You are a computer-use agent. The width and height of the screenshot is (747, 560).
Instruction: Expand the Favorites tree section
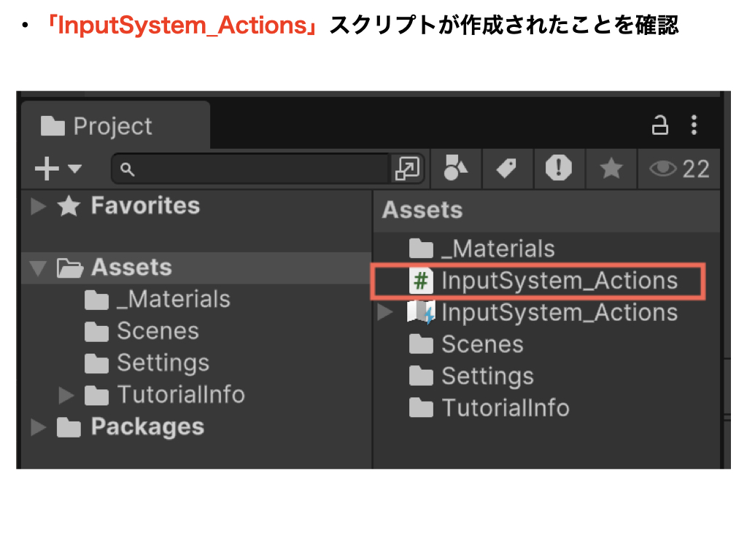tap(39, 206)
